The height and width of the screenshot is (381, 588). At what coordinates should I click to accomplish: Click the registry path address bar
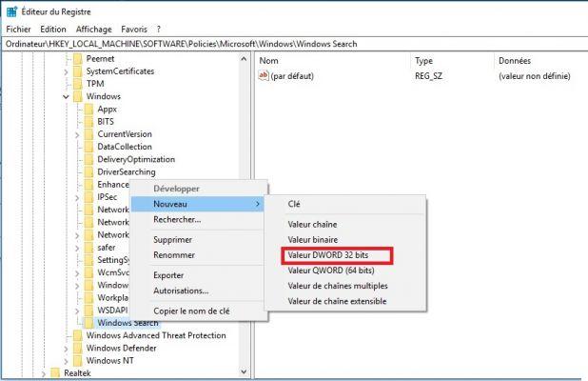point(294,44)
